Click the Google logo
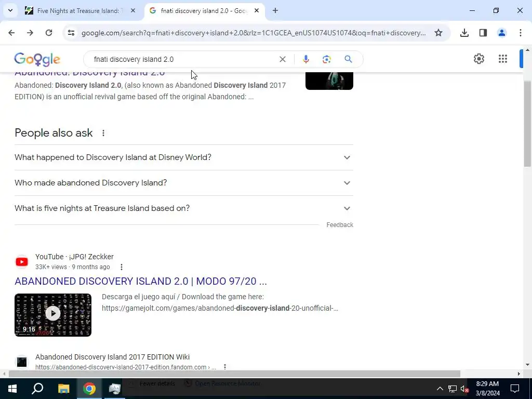Image resolution: width=532 pixels, height=399 pixels. click(37, 59)
